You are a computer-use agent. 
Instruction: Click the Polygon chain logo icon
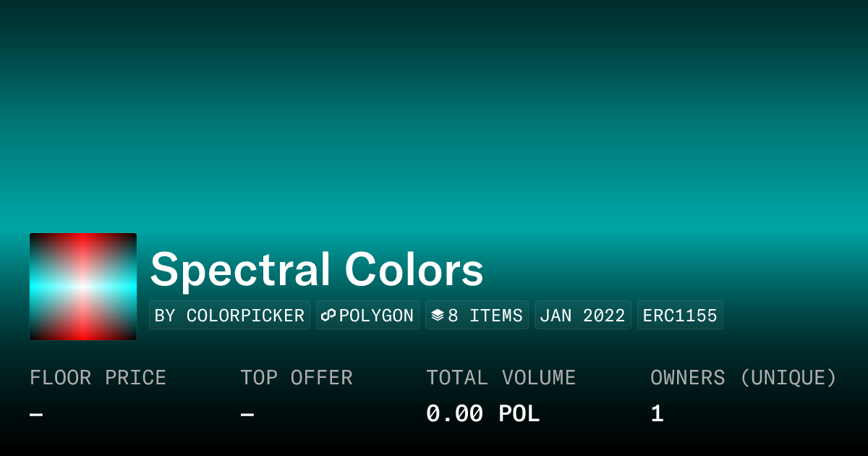click(328, 316)
